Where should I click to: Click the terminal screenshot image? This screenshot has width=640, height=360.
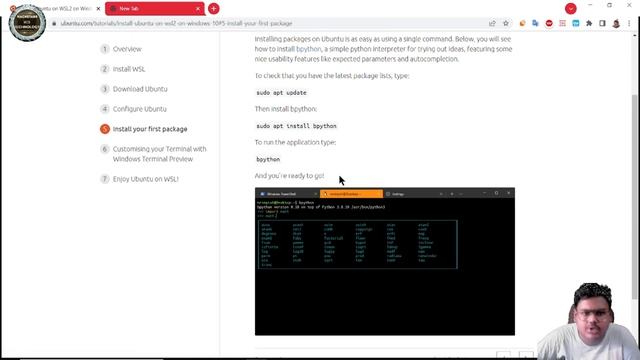(385, 262)
